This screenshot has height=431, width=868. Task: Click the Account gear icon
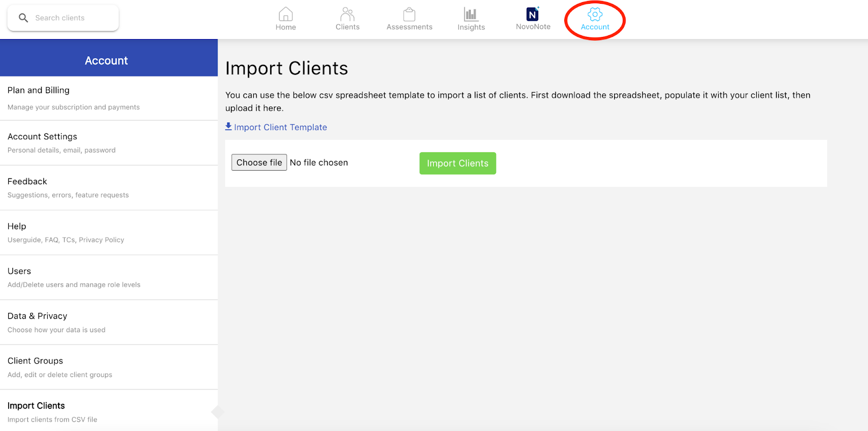[595, 14]
